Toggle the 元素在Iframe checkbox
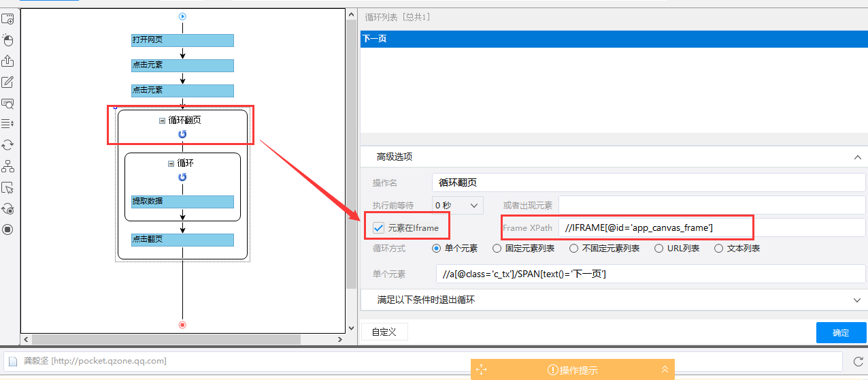 click(x=379, y=227)
